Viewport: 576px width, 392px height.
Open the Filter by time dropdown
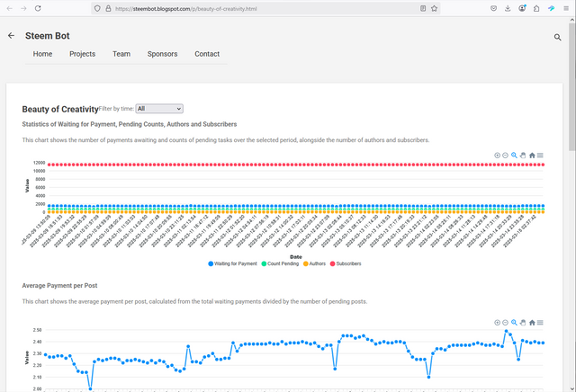tap(159, 109)
